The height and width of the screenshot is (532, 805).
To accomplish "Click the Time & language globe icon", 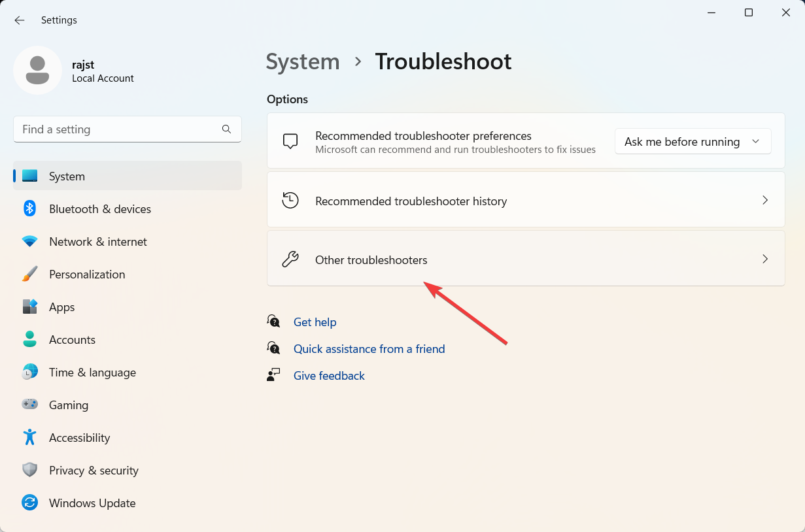I will [30, 372].
